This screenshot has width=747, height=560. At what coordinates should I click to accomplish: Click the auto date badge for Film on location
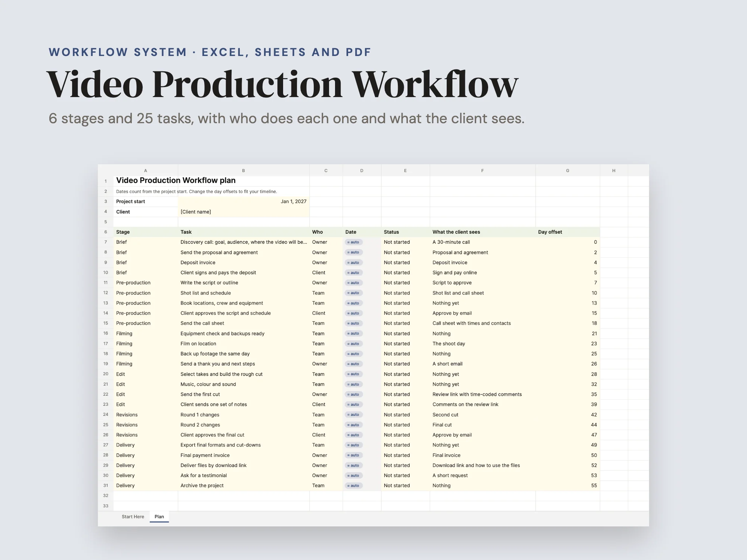tap(353, 344)
